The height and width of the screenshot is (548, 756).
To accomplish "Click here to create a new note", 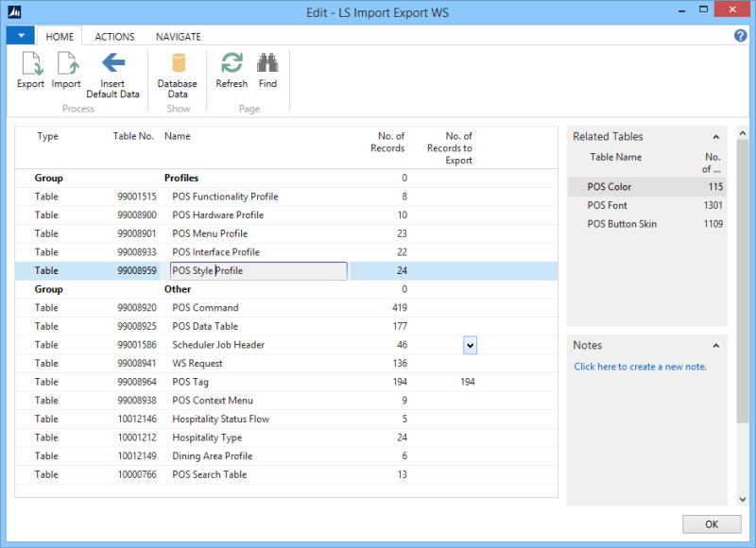I will [x=640, y=367].
